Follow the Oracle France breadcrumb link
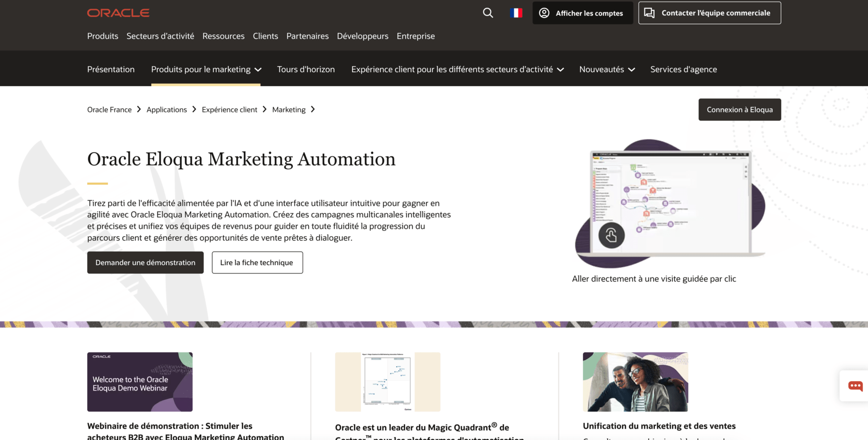 (x=109, y=109)
